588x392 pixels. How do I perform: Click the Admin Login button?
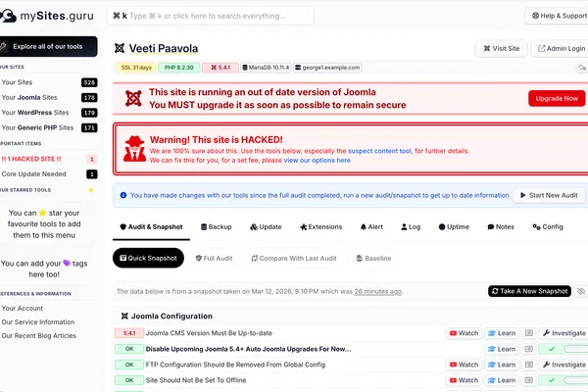pos(561,48)
